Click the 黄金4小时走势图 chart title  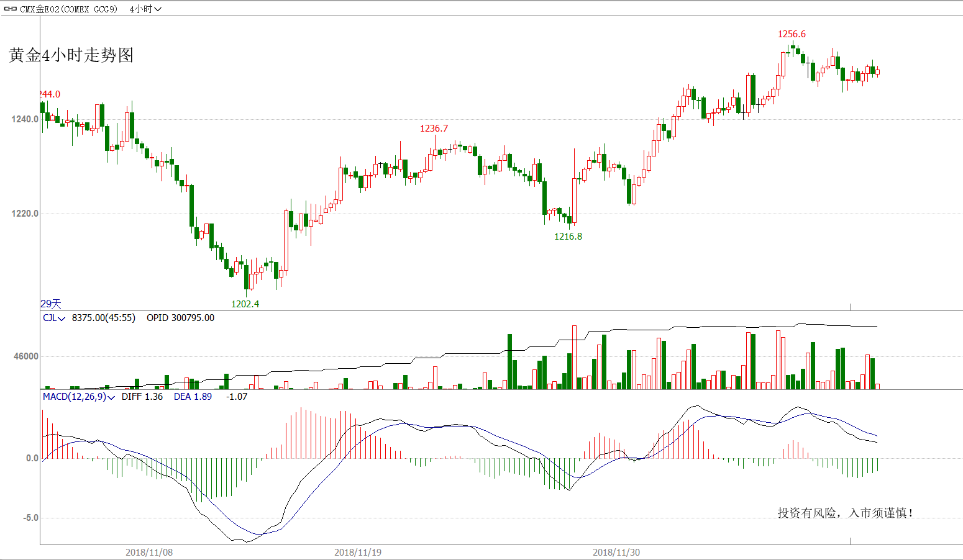click(71, 55)
